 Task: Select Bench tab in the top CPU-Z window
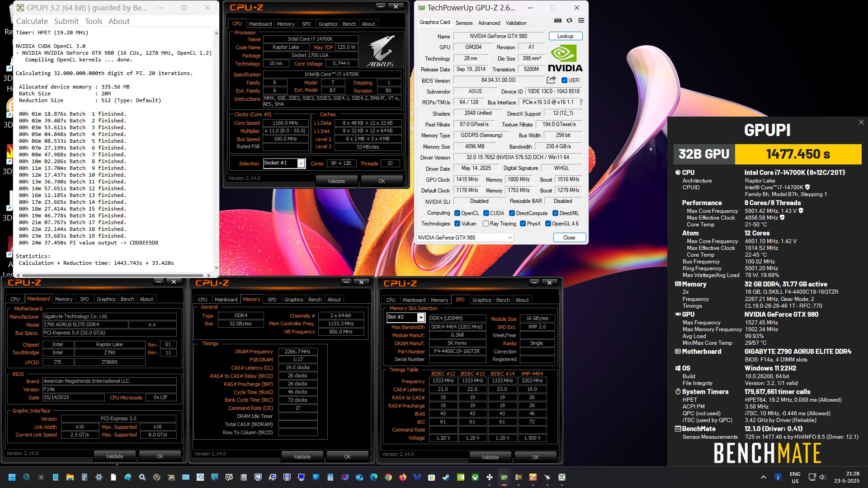[x=349, y=24]
